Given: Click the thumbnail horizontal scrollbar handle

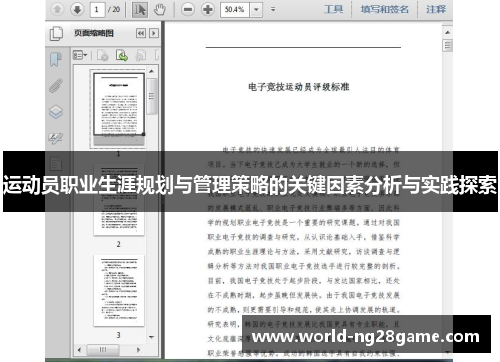Looking at the screenshot, I should [x=103, y=350].
